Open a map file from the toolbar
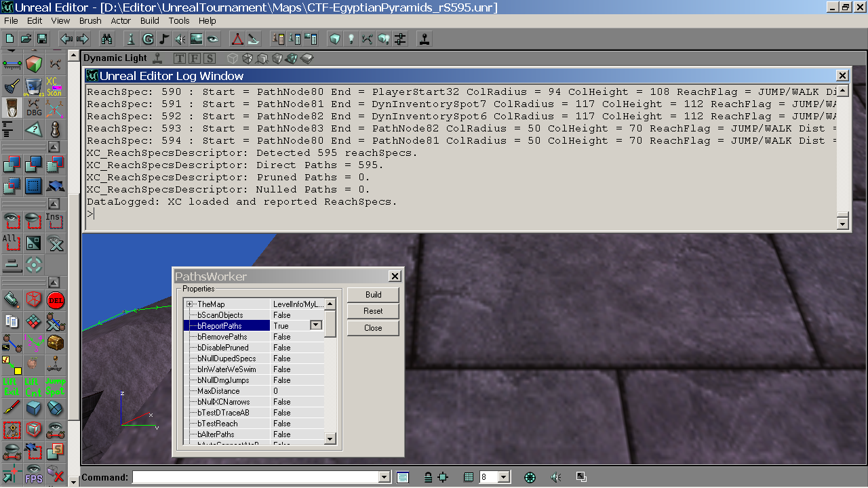The width and height of the screenshot is (868, 488). tap(26, 39)
